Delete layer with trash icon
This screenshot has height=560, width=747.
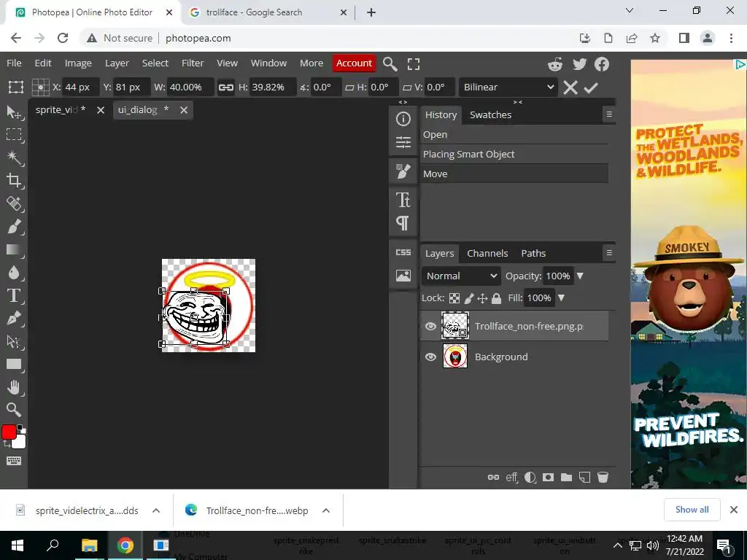[x=603, y=477]
